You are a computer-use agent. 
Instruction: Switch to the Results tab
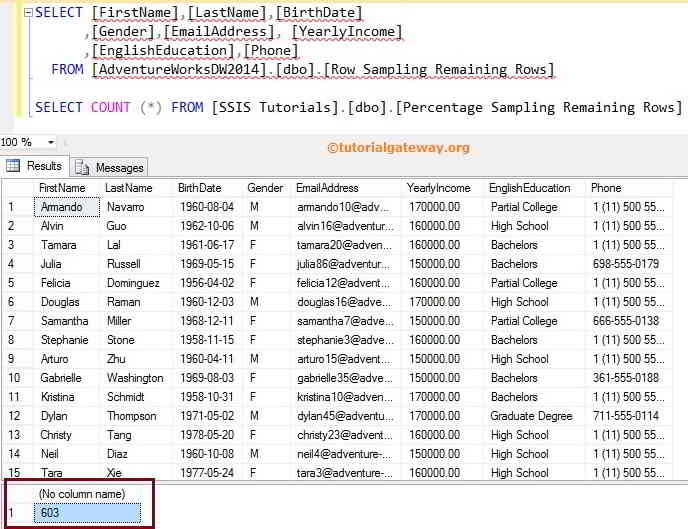(34, 166)
